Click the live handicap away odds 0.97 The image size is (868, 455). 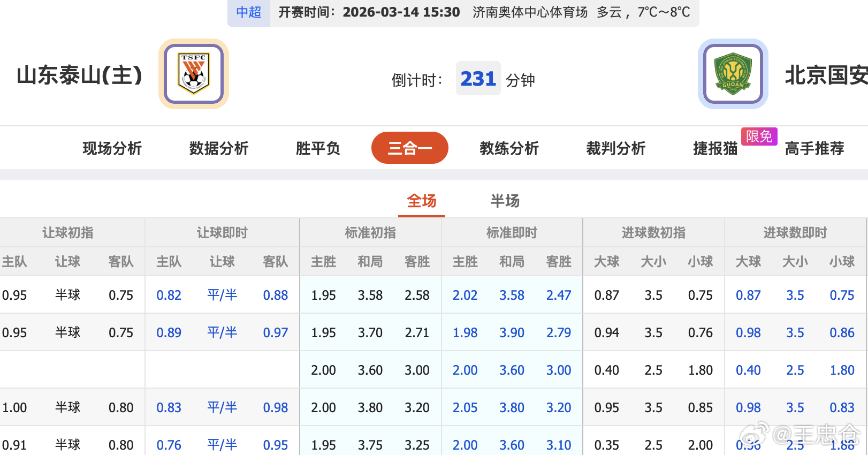276,333
